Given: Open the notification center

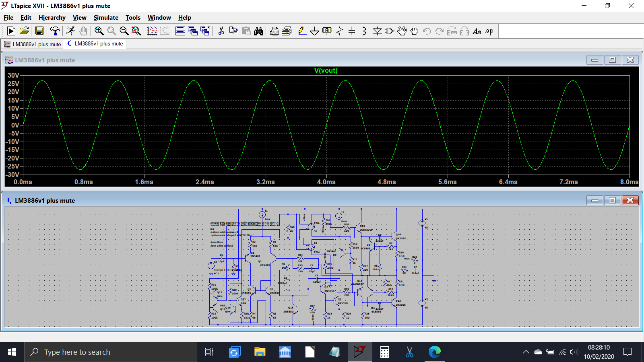Looking at the screenshot, I should tap(627, 352).
